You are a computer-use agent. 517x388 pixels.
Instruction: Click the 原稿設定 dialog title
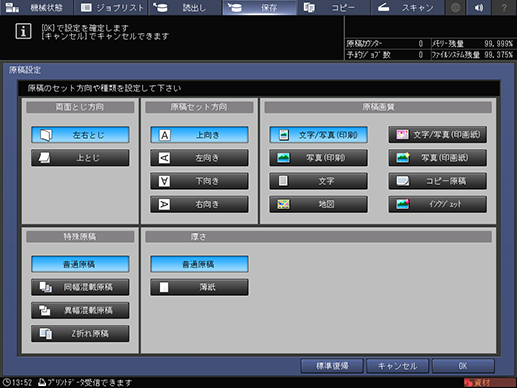point(25,70)
